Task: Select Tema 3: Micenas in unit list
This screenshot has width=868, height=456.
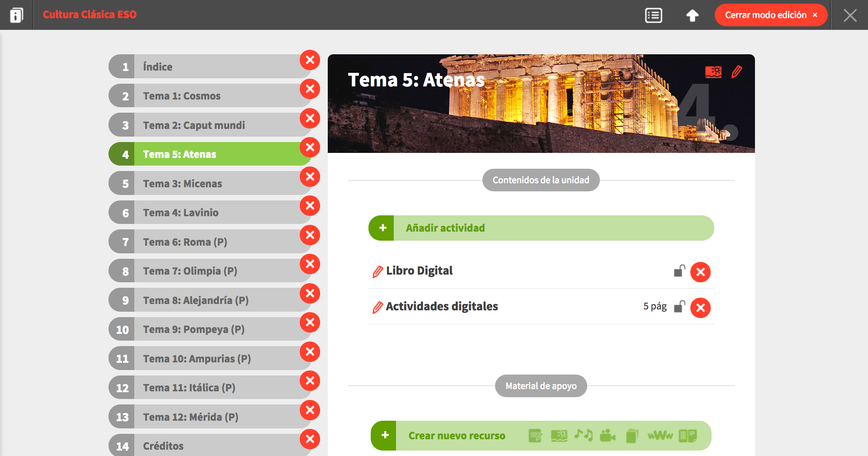Action: (x=182, y=184)
